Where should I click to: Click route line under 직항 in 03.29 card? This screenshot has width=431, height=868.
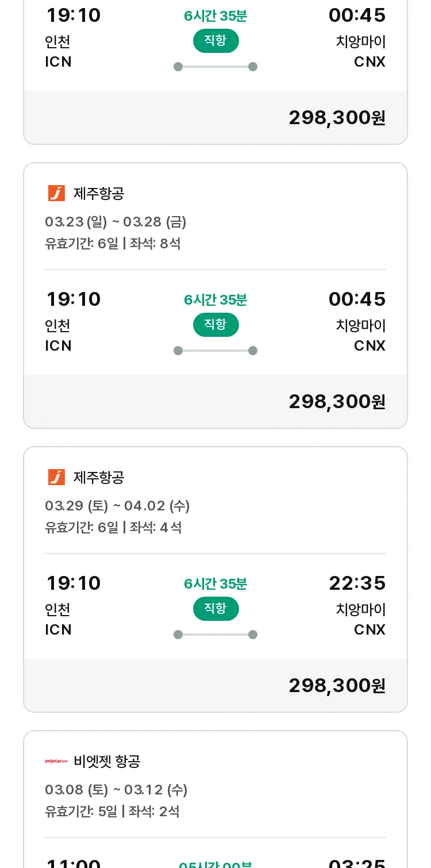pyautogui.click(x=215, y=635)
